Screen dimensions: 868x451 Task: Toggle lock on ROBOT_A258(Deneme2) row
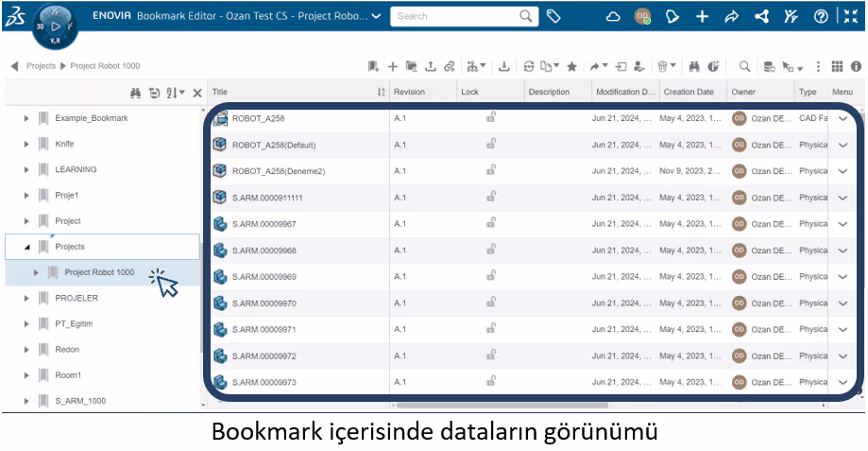490,170
